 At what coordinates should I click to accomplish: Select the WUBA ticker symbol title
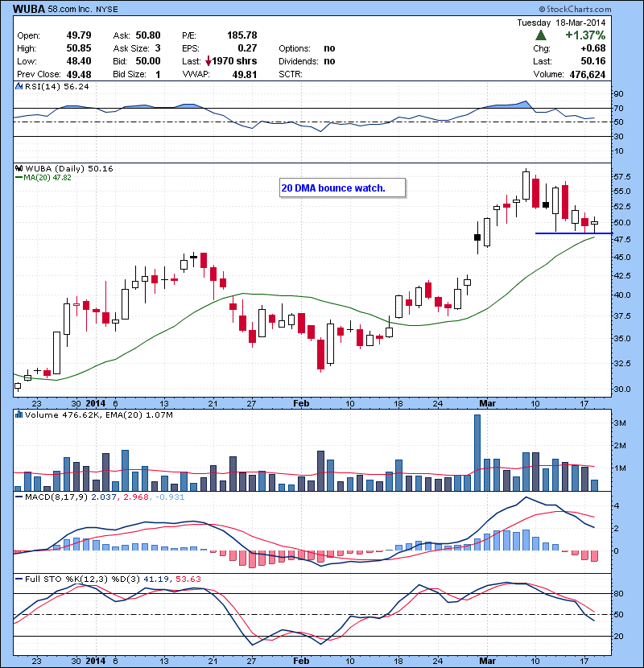coord(28,9)
